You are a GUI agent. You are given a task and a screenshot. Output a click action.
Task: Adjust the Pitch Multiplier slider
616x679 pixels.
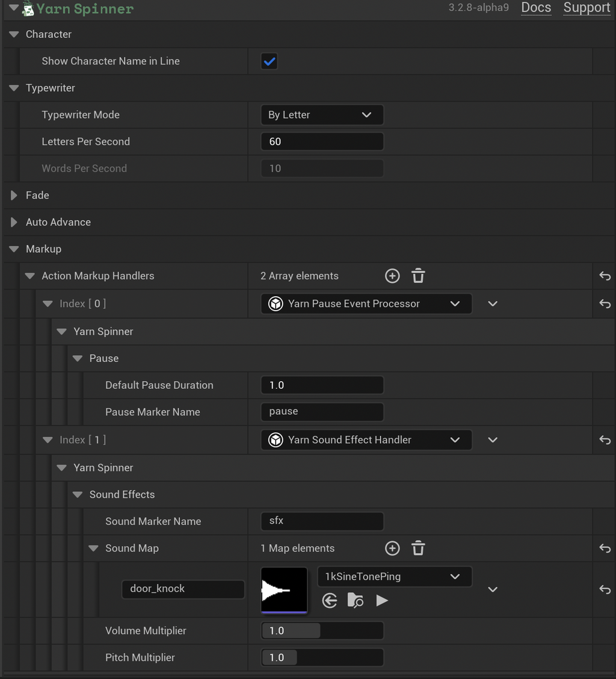point(322,657)
